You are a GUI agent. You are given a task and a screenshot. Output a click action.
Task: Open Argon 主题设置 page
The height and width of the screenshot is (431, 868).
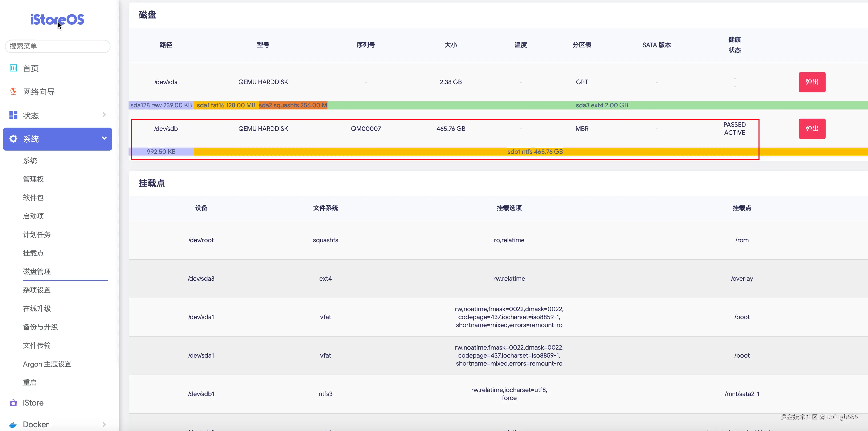[47, 364]
